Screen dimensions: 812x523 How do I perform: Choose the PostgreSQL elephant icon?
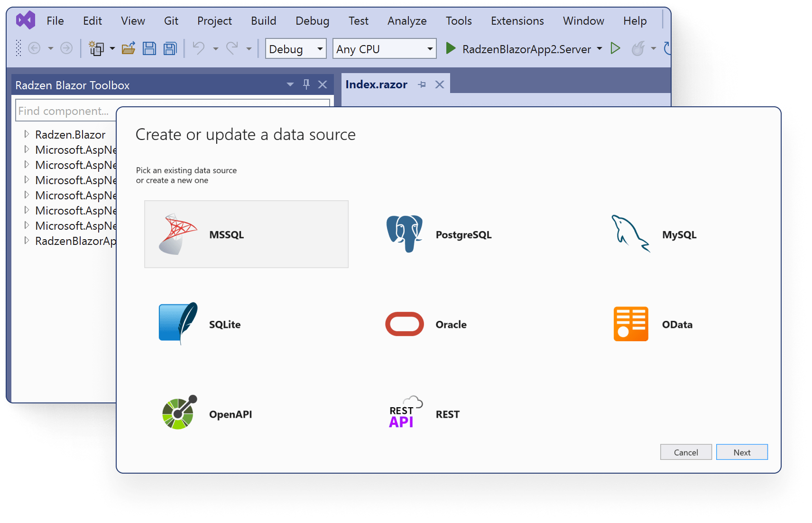point(404,234)
